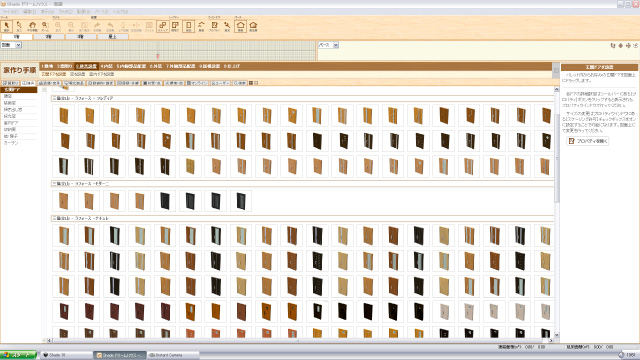Click the undo curved arrow icon

point(110,26)
